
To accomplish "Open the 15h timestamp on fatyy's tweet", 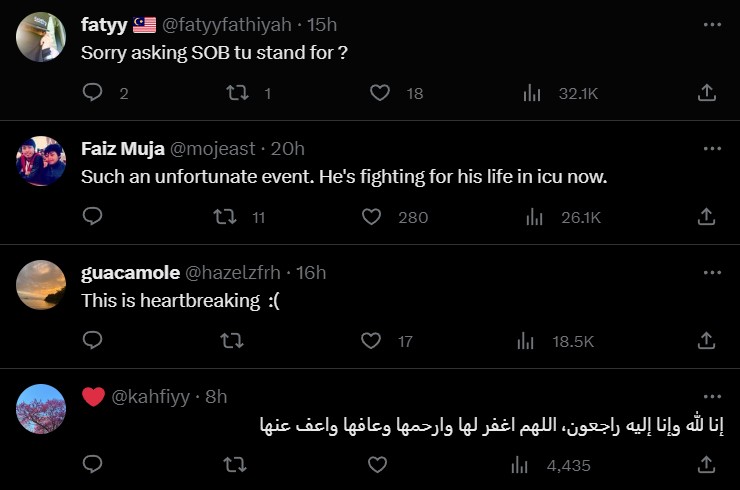I will click(323, 24).
